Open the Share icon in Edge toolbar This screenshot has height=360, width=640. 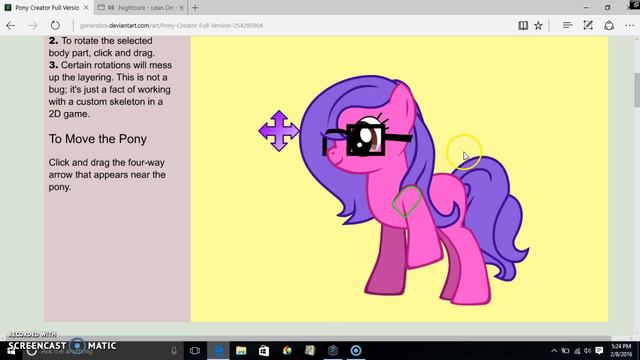(609, 25)
